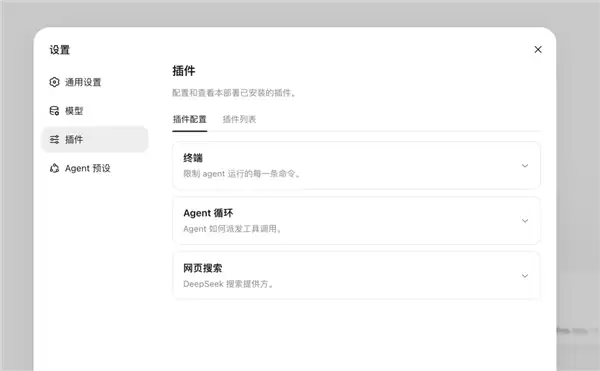600x371 pixels.
Task: Click the icon beside Agent 预设
Action: click(54, 168)
